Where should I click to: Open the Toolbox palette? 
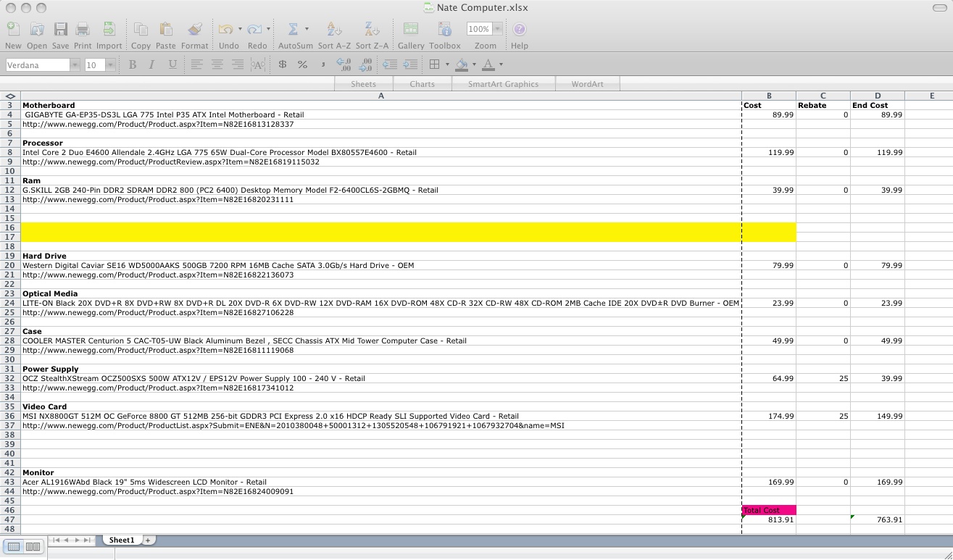tap(445, 30)
